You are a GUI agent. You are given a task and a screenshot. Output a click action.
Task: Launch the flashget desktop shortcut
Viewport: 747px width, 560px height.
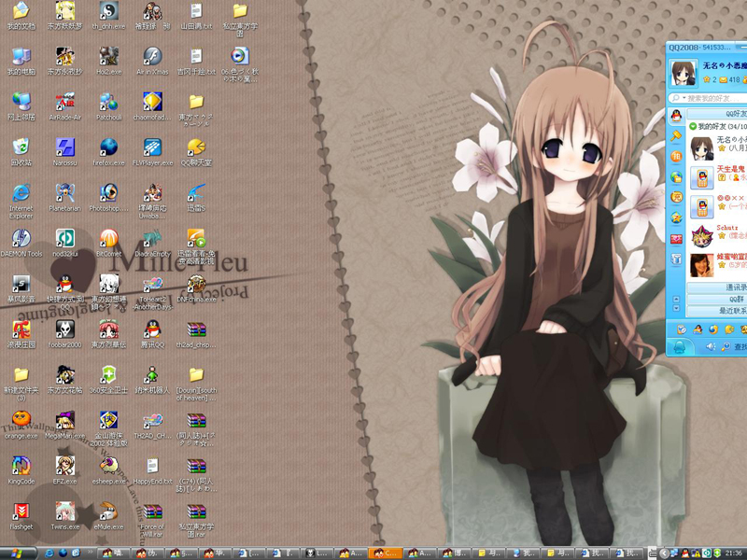pos(21,516)
